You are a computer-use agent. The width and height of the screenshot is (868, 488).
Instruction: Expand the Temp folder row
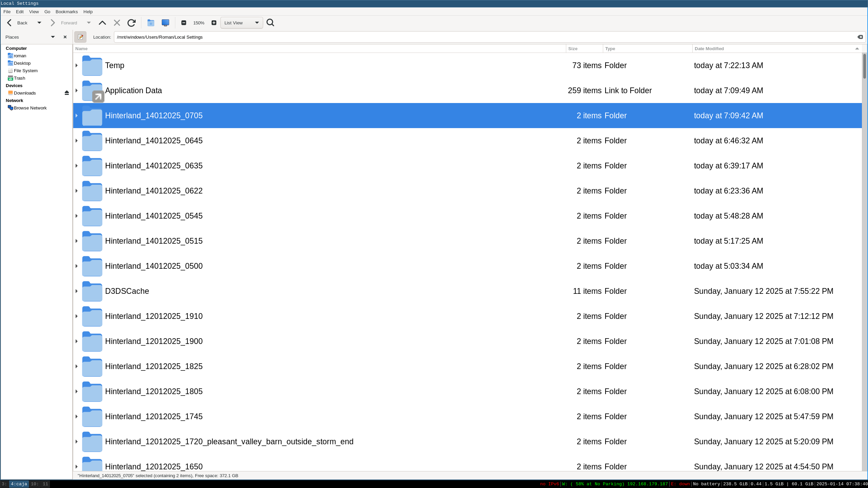click(77, 65)
